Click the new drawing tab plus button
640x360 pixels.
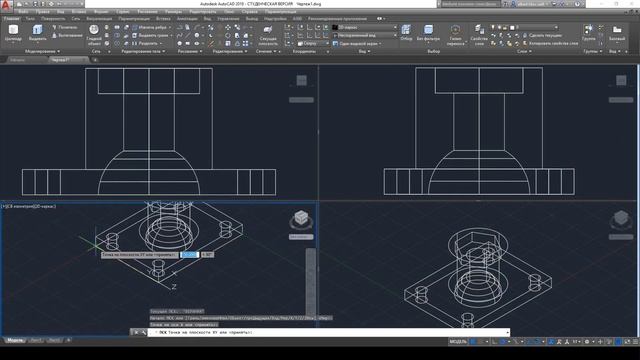click(95, 60)
